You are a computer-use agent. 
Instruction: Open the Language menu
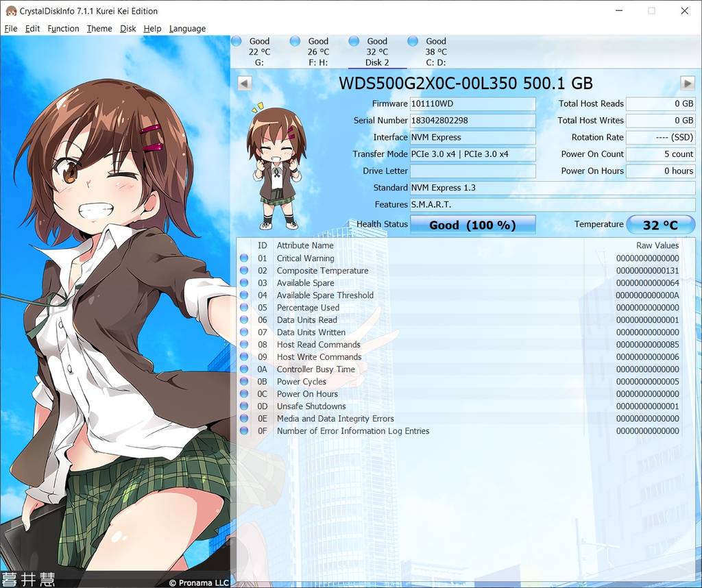187,28
